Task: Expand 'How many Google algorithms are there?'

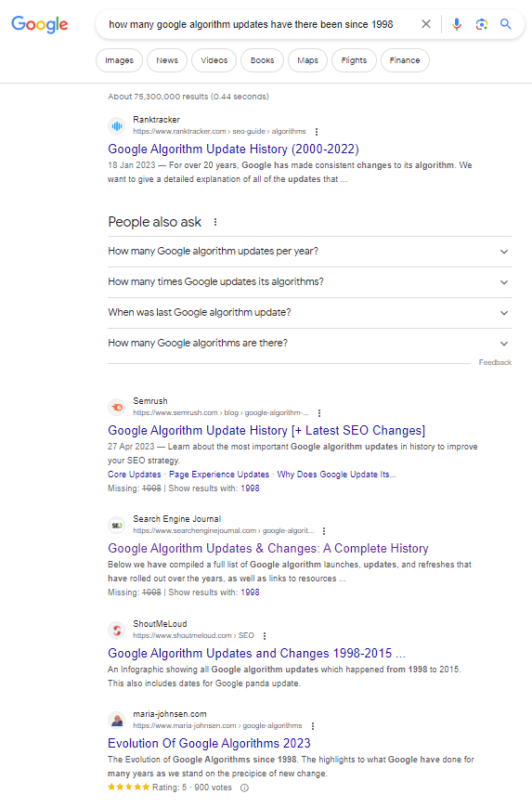Action: pos(310,343)
